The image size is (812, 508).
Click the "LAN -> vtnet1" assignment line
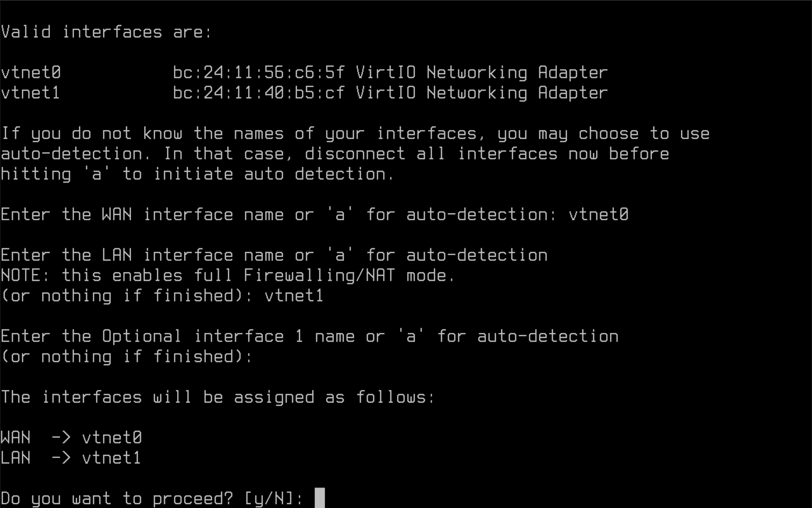click(71, 458)
